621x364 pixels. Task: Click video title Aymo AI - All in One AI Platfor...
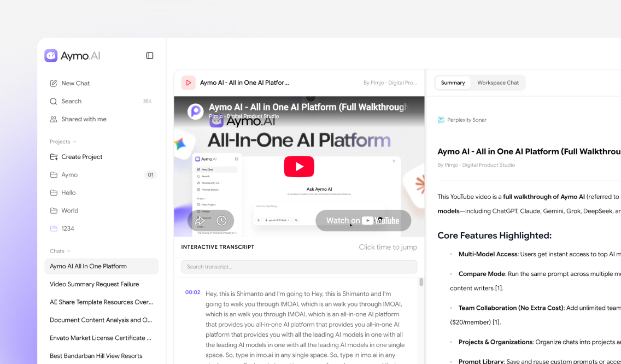point(244,83)
